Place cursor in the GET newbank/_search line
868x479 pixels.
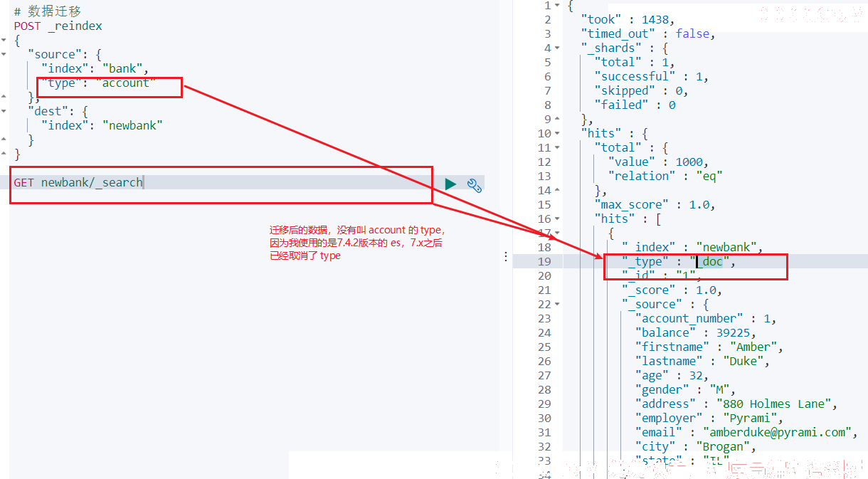click(78, 182)
